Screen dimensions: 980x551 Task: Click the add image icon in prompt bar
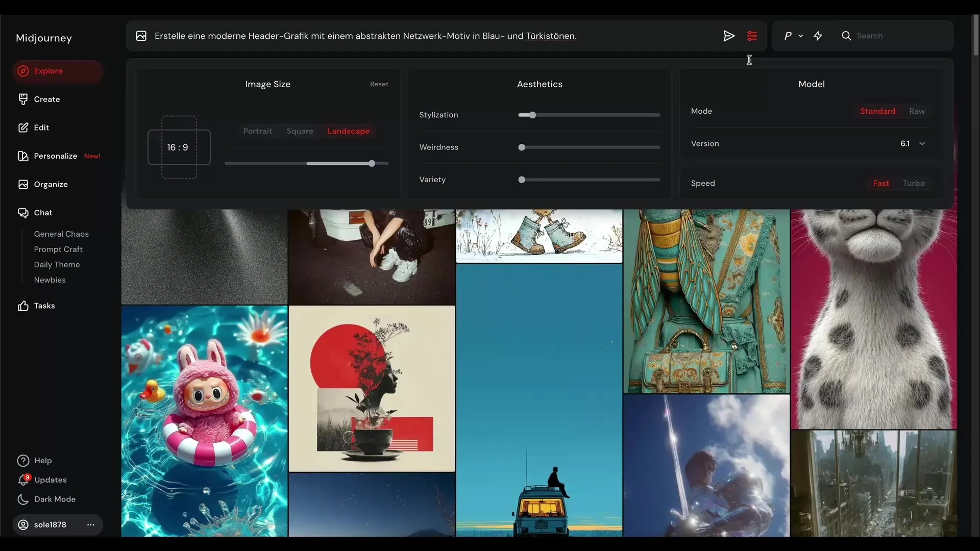pyautogui.click(x=141, y=36)
